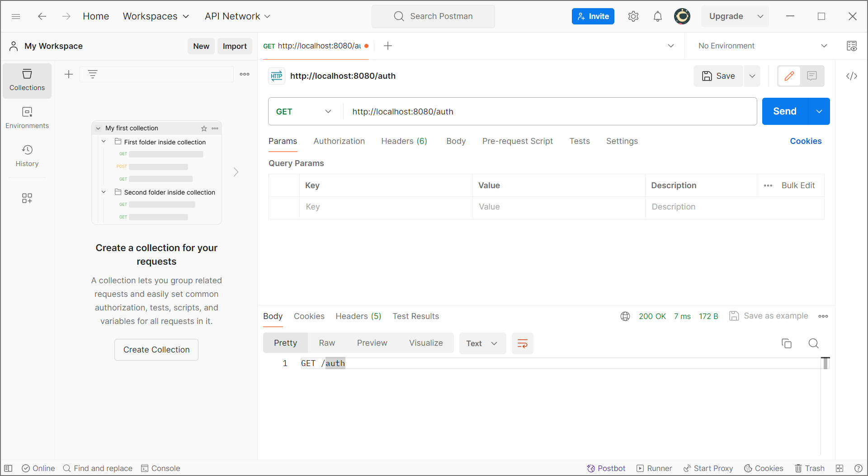Image resolution: width=868 pixels, height=476 pixels.
Task: Open the Cookies link beside request tabs
Action: pyautogui.click(x=806, y=141)
